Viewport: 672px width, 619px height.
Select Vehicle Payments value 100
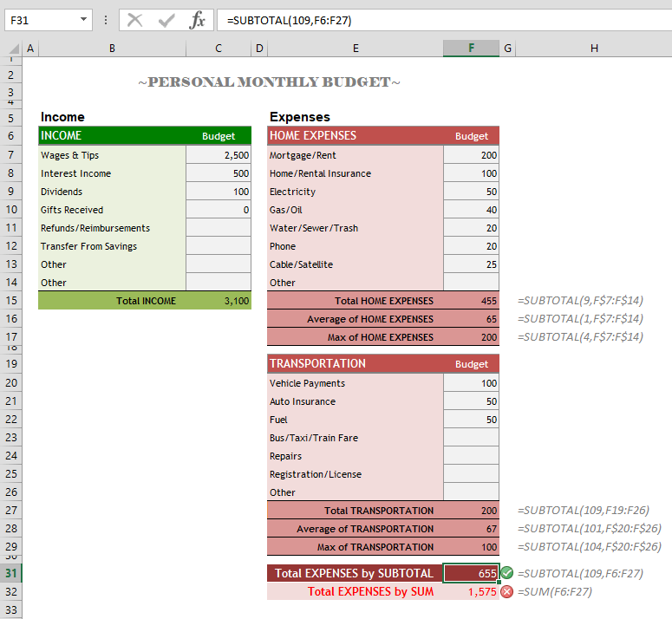[471, 383]
